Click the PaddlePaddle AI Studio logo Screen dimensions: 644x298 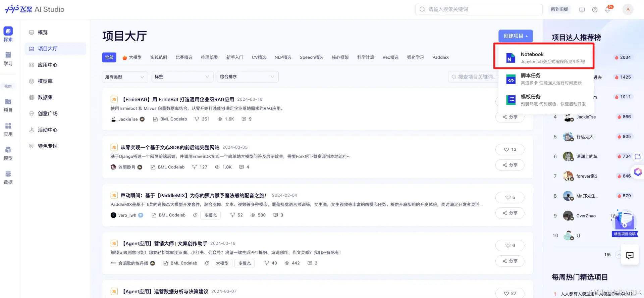[35, 9]
